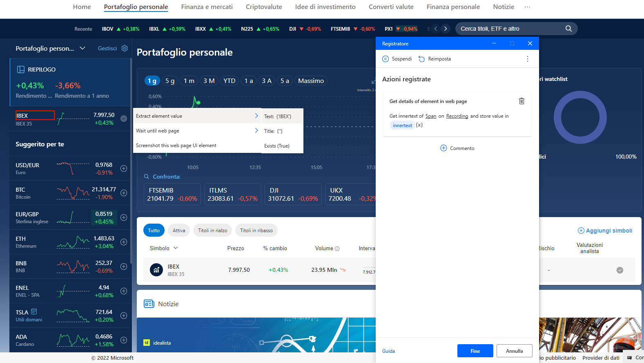Enable the Titoli in rialzo filter
Viewport: 644px width, 363px height.
pos(213,231)
